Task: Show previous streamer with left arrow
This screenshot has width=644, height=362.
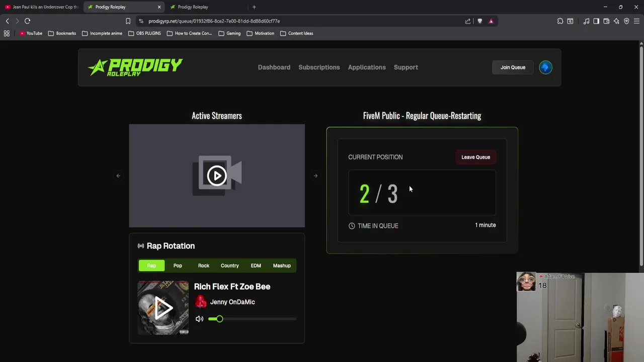Action: pos(118,176)
